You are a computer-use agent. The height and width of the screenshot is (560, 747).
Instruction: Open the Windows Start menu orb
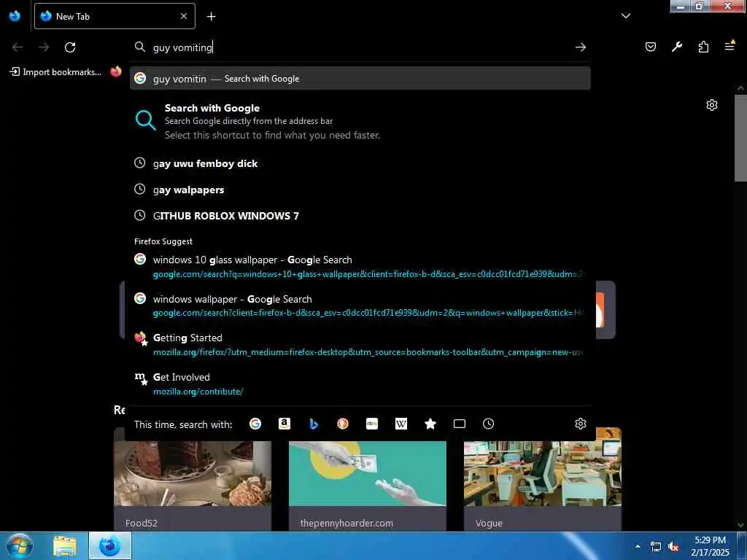(20, 545)
